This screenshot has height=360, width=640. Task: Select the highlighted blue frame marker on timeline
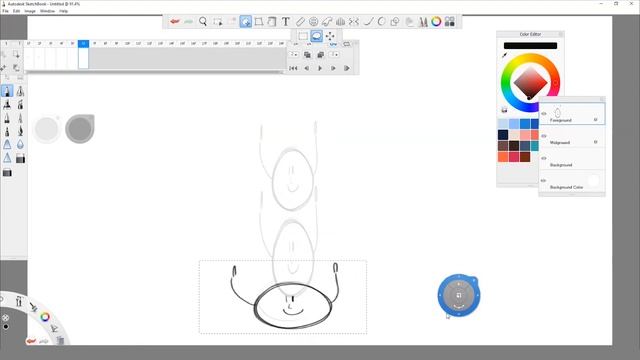point(83,44)
